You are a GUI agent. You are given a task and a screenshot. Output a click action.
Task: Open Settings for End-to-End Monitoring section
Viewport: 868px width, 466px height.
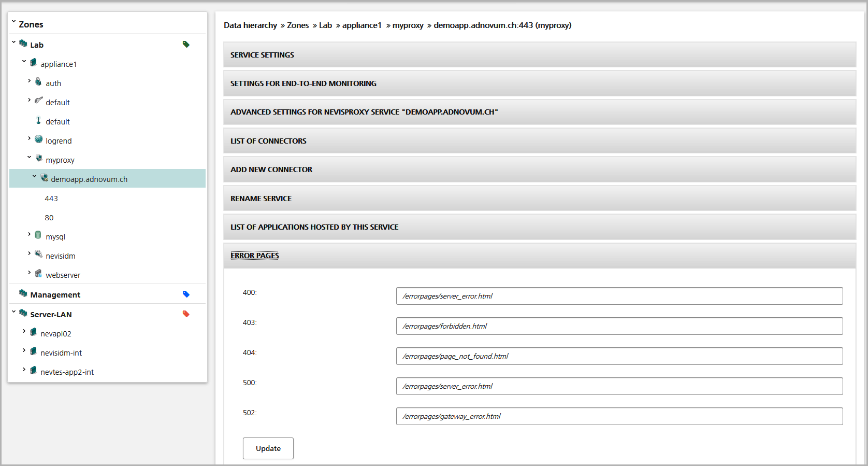pos(540,83)
